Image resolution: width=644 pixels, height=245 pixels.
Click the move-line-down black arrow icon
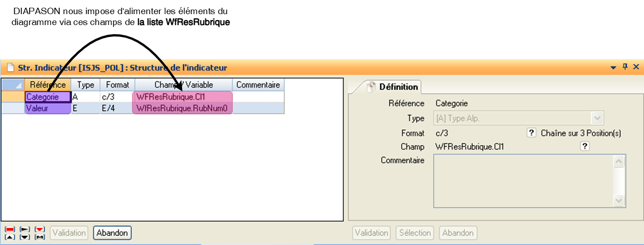click(x=25, y=237)
